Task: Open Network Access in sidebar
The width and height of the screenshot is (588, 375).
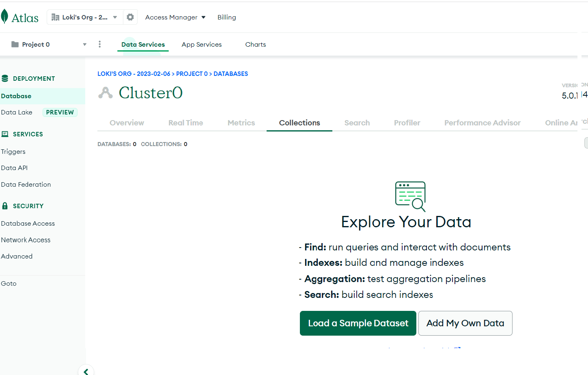Action: tap(26, 240)
